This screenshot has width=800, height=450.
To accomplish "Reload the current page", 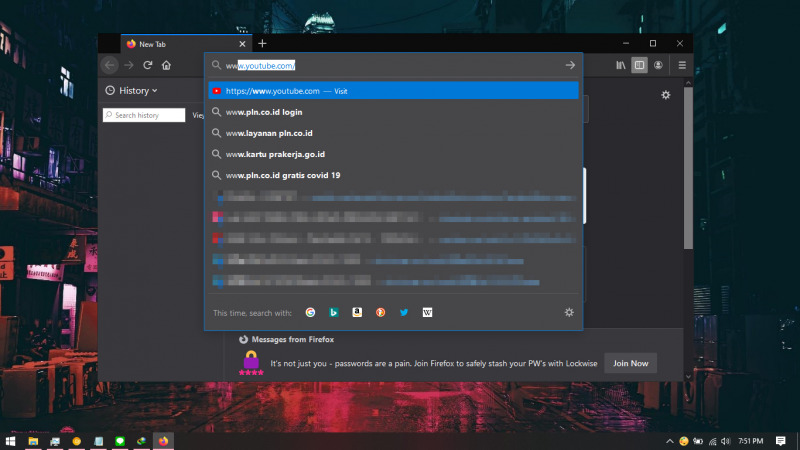I will [147, 65].
